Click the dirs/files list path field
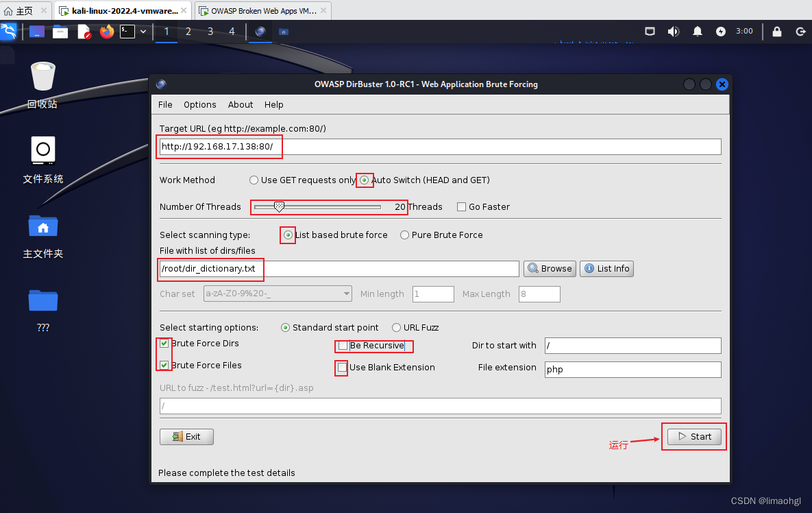The image size is (812, 513). click(339, 269)
